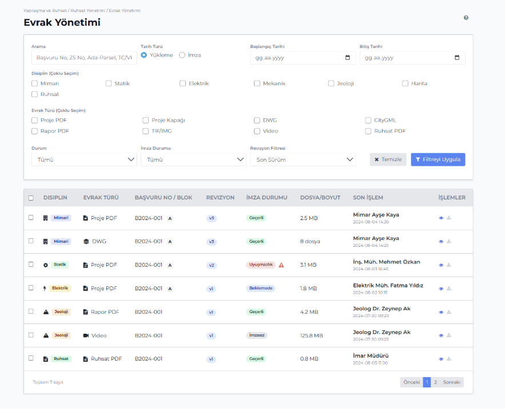Click the help question mark icon
This screenshot has width=505, height=420.
pyautogui.click(x=466, y=18)
